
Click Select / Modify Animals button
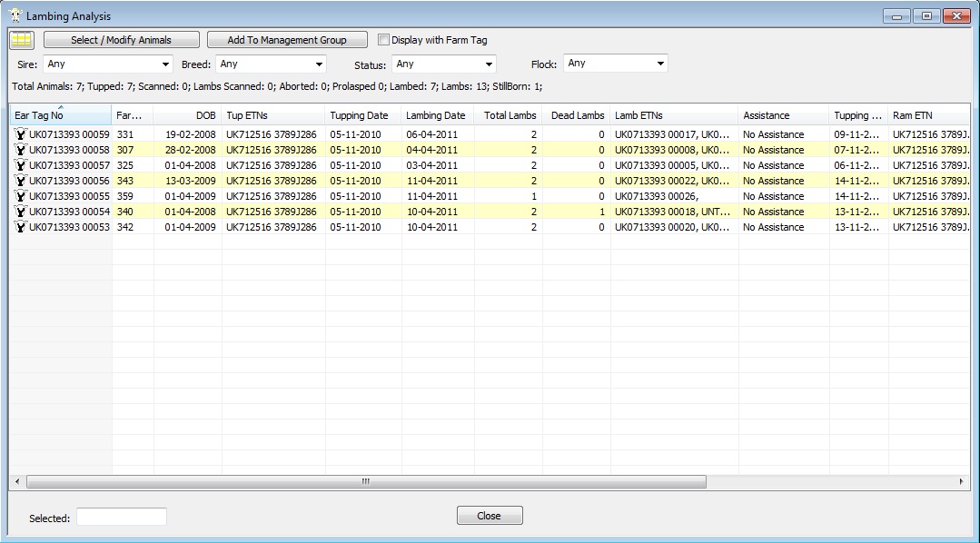point(121,40)
